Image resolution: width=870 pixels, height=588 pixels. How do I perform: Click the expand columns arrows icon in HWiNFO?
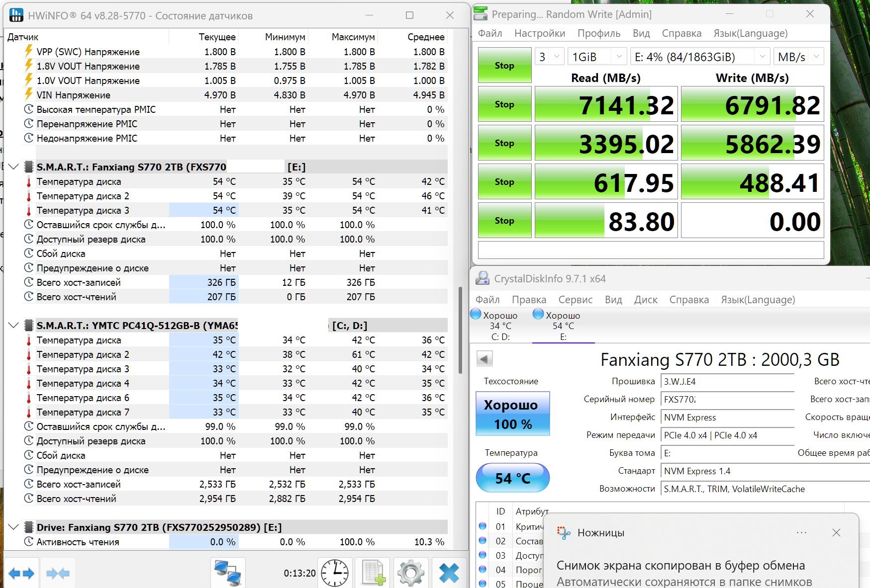21,573
